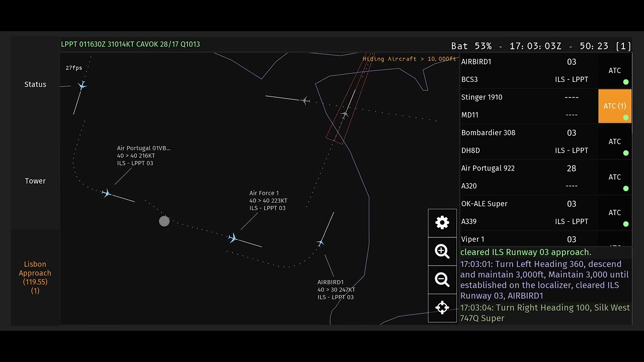This screenshot has width=644, height=362.
Task: Click the 'cleared ILS Runway 03 approach' message
Action: coord(526,252)
